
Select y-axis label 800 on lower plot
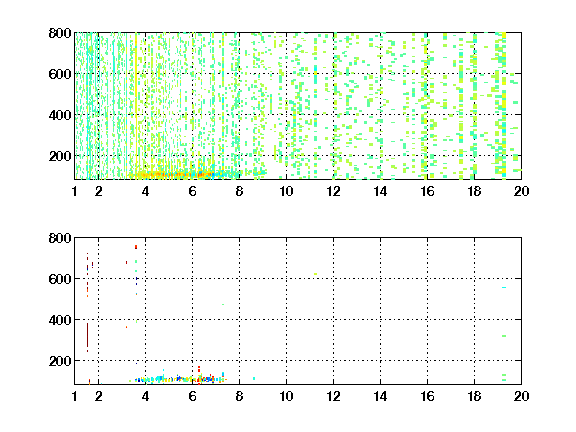tap(60, 238)
